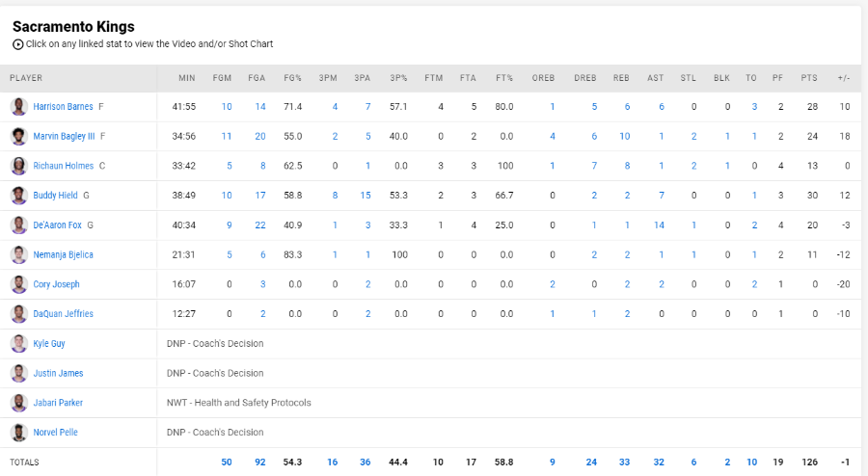This screenshot has width=868, height=476.
Task: Open Justin James player link
Action: pos(58,373)
